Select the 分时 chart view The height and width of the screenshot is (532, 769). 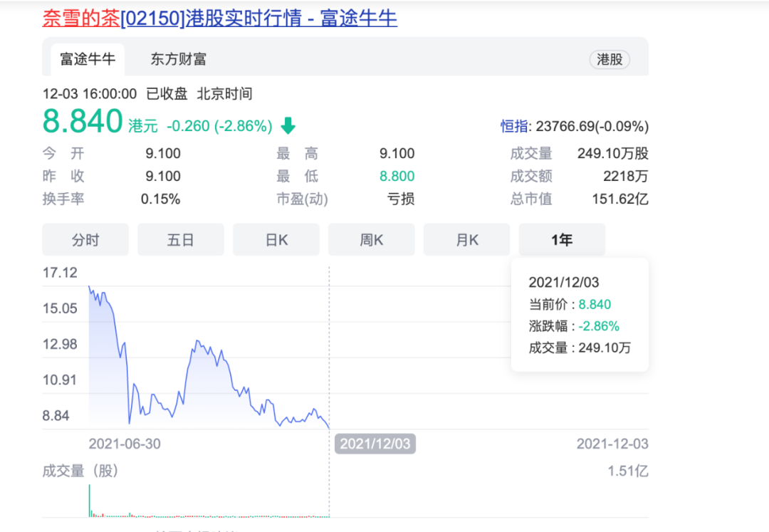85,240
